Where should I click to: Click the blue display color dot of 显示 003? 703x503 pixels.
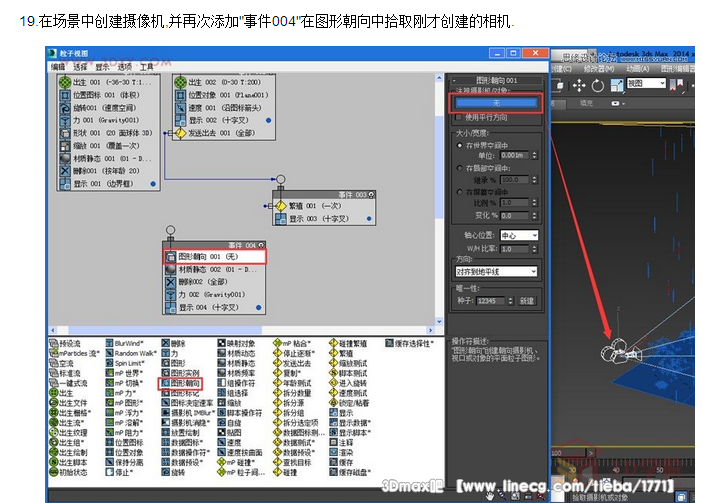[369, 219]
